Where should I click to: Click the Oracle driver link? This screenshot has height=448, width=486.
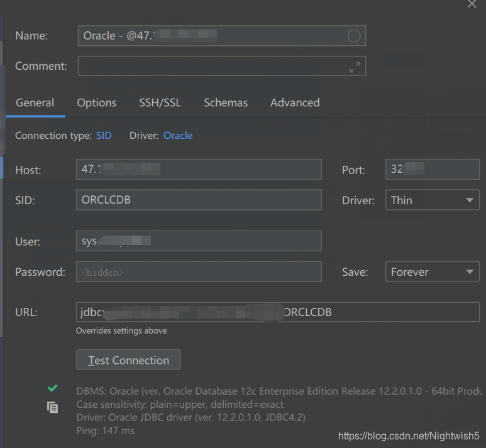(x=178, y=136)
